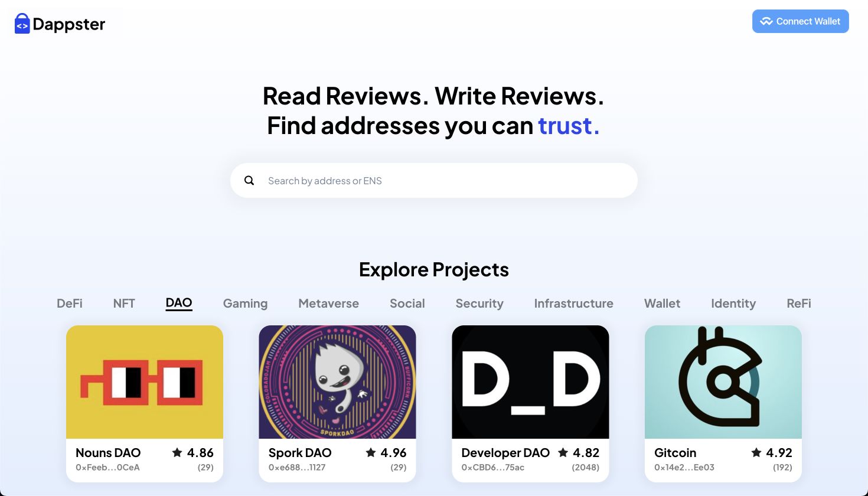Screen dimensions: 868x496
Task: Open the Developer DAO D_D image
Action: 530,382
